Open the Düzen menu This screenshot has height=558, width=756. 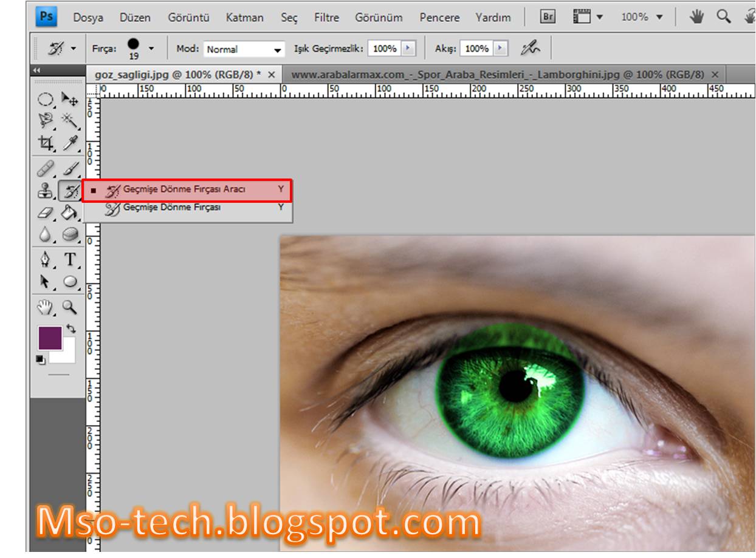pos(135,18)
